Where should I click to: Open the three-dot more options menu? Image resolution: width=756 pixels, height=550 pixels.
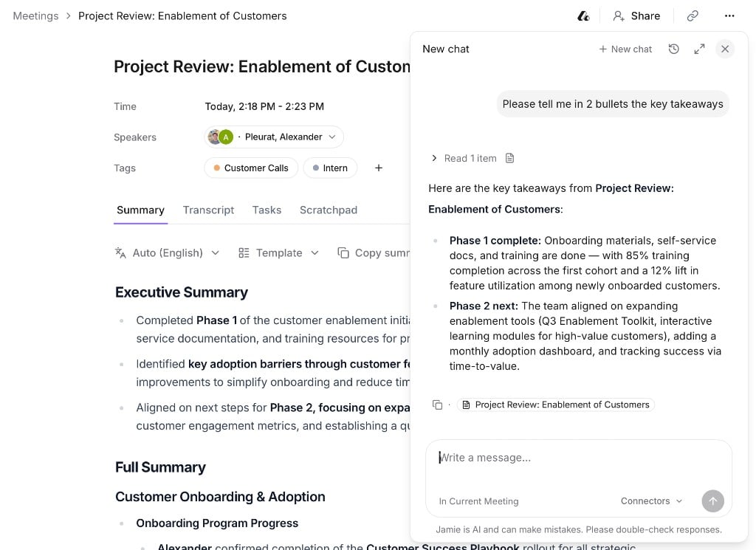(x=729, y=16)
